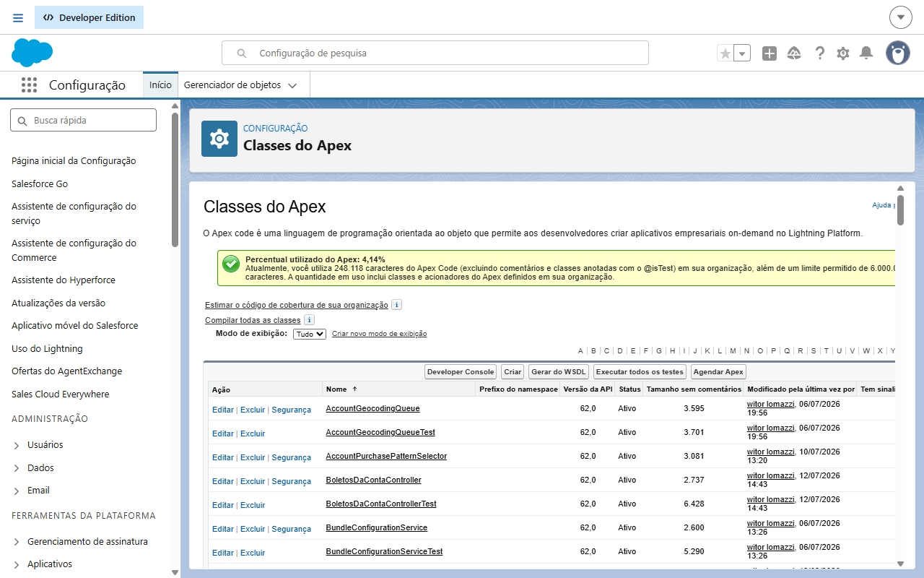Click Estimar o código de cobertura link
This screenshot has width=924, height=578.
point(297,305)
